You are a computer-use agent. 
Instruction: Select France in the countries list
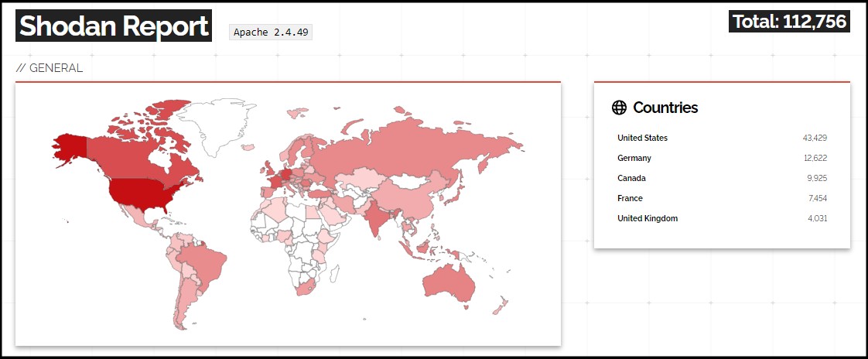(x=630, y=198)
